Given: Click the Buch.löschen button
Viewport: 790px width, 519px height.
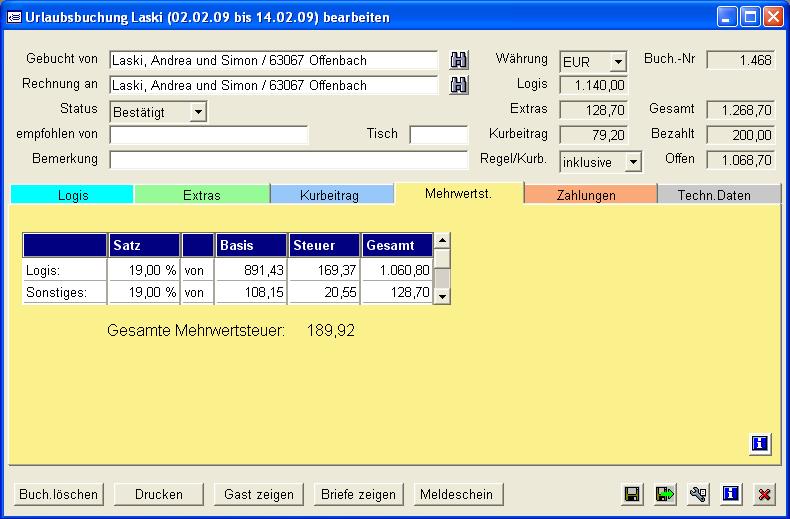Looking at the screenshot, I should (x=58, y=494).
